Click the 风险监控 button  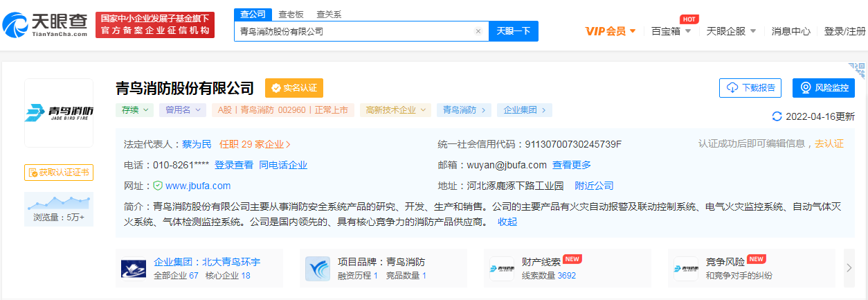point(824,88)
